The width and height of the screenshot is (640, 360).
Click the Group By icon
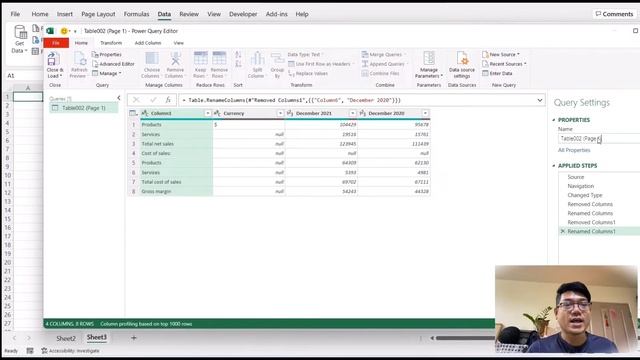(277, 59)
